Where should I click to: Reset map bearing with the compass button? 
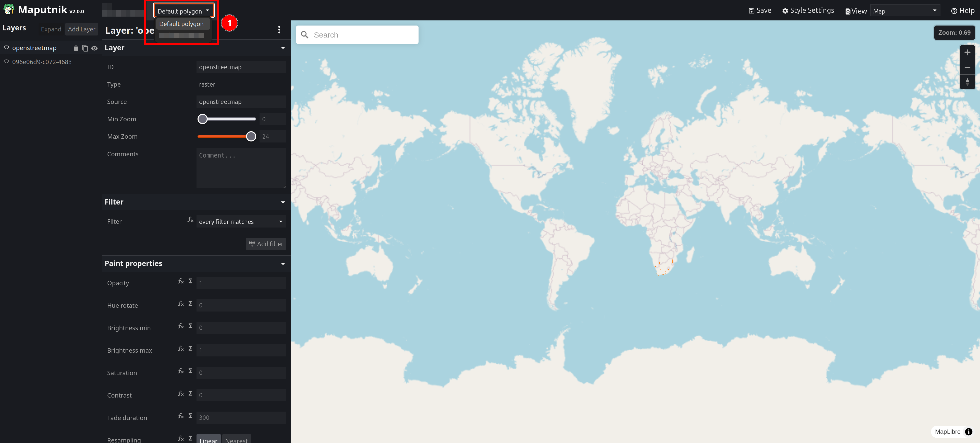pos(967,82)
